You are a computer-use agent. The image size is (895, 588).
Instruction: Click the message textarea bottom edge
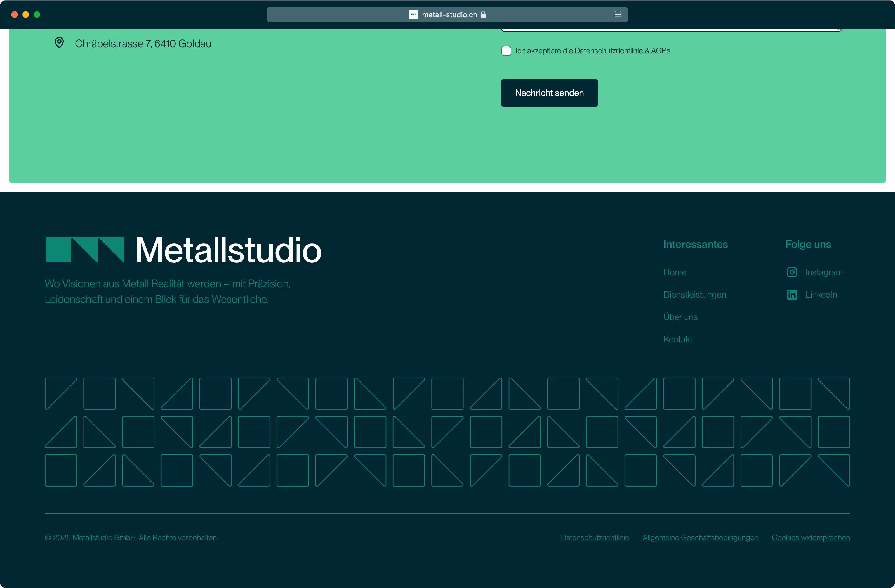[671, 30]
